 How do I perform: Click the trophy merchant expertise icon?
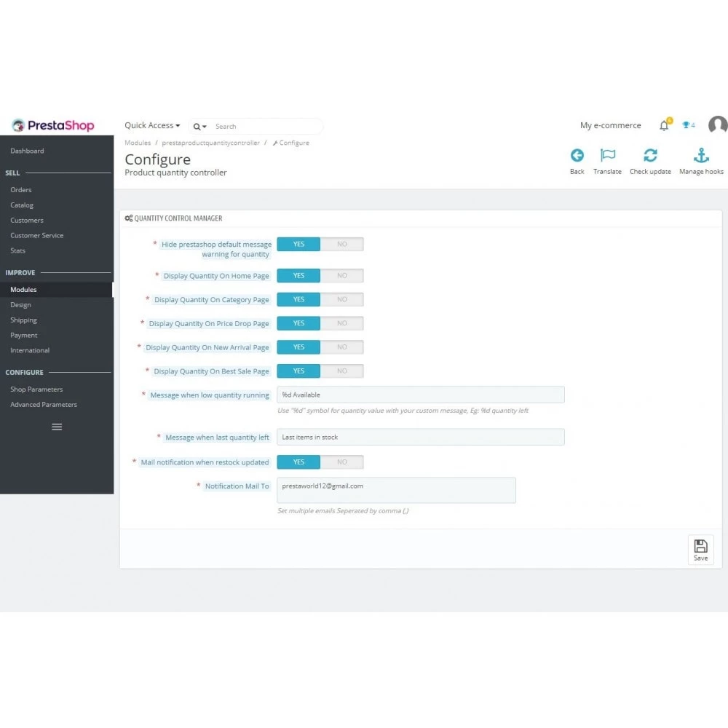686,125
